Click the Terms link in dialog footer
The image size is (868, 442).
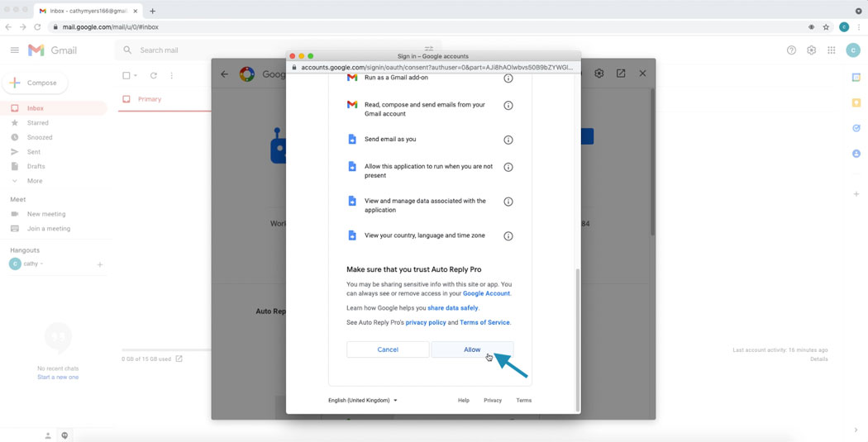click(x=523, y=401)
